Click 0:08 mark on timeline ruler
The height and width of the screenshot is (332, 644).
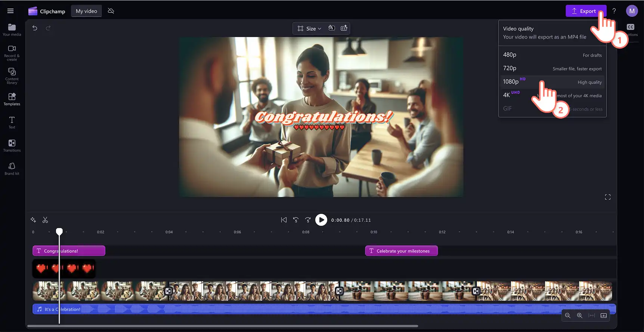pyautogui.click(x=306, y=232)
